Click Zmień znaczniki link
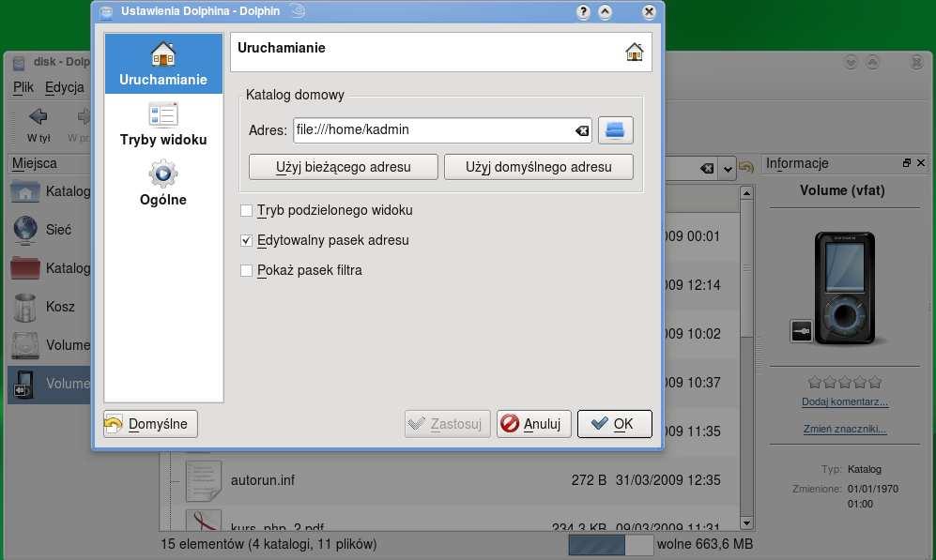Viewport: 936px width, 560px height. (845, 429)
